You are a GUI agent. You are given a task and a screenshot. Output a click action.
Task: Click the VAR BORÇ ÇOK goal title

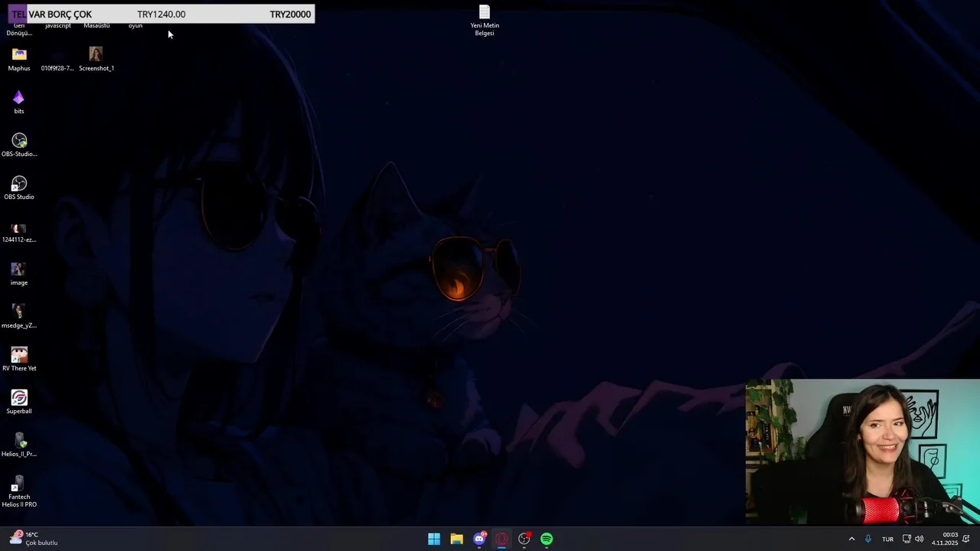[x=60, y=15]
